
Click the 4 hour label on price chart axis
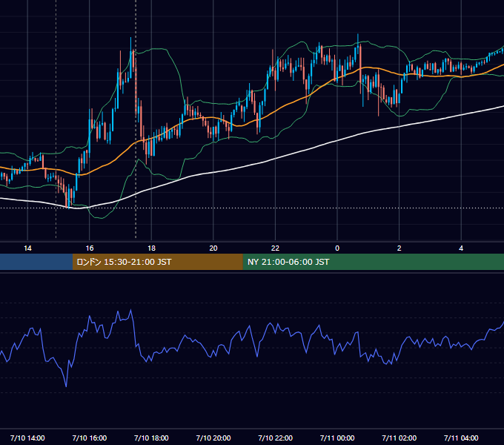(461, 248)
